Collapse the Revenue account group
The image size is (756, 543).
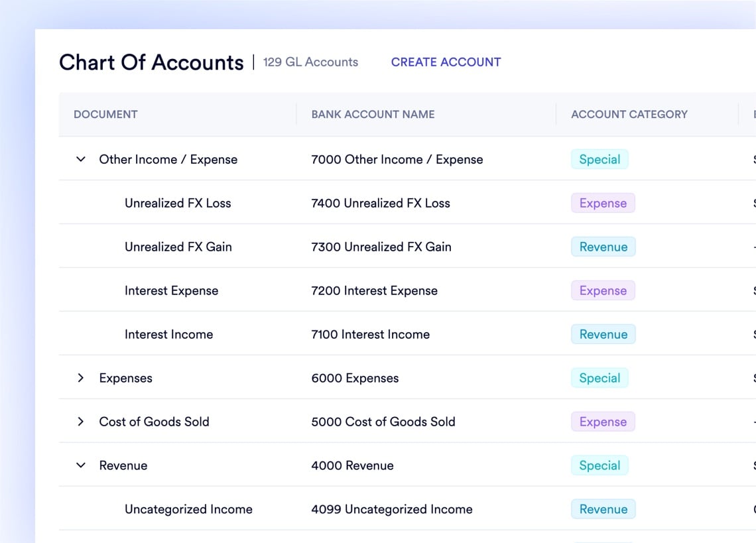[x=81, y=465]
